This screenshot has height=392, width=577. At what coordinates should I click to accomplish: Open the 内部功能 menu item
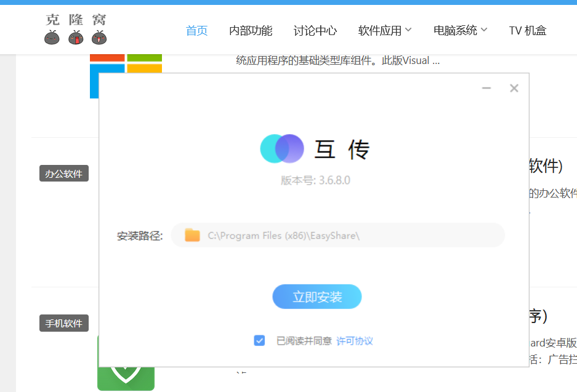coord(251,31)
